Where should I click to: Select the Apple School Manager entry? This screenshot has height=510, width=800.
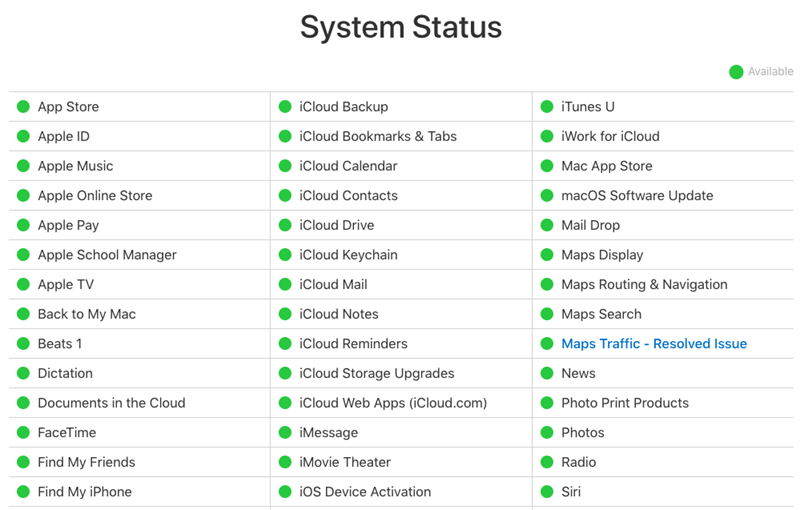(107, 255)
